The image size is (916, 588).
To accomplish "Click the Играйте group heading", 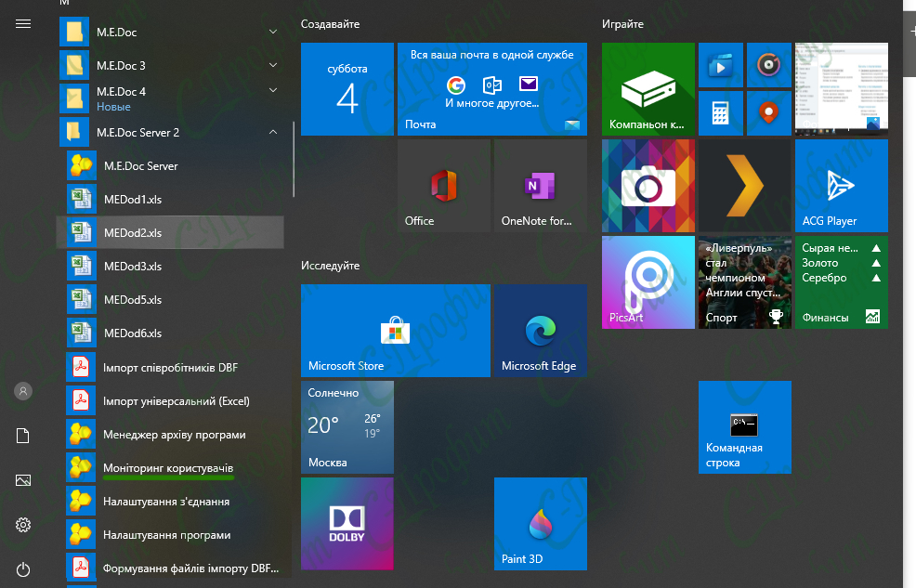I will (622, 24).
